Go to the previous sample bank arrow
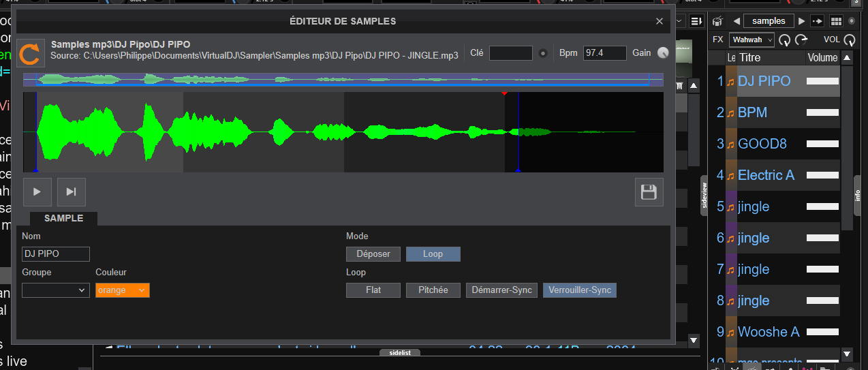This screenshot has height=370, width=868. [737, 21]
